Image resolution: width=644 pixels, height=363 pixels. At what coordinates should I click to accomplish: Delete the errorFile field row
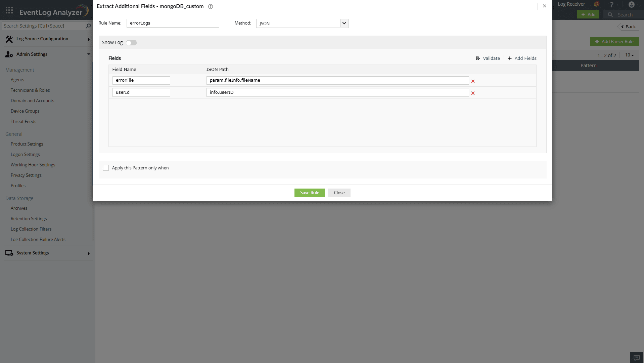(x=473, y=81)
